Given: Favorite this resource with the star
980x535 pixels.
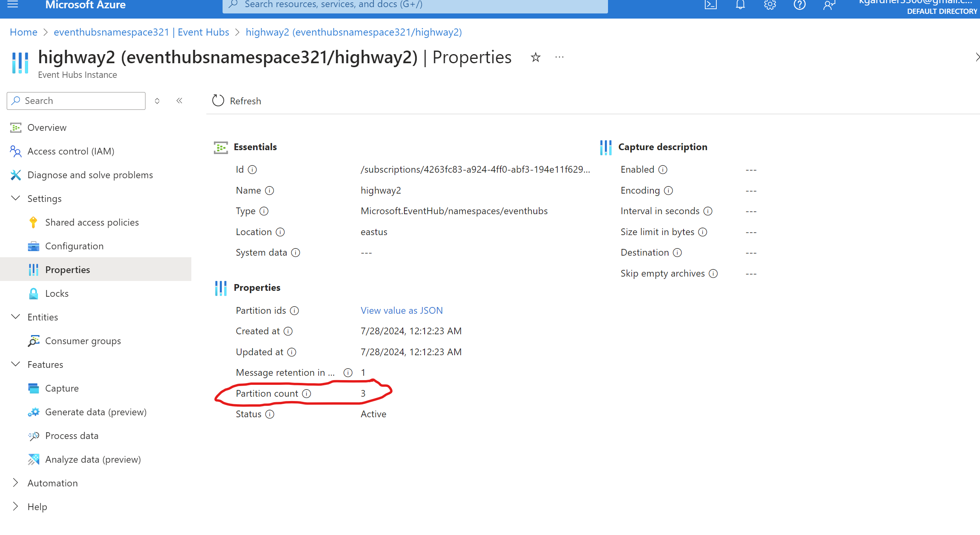Looking at the screenshot, I should (x=535, y=57).
